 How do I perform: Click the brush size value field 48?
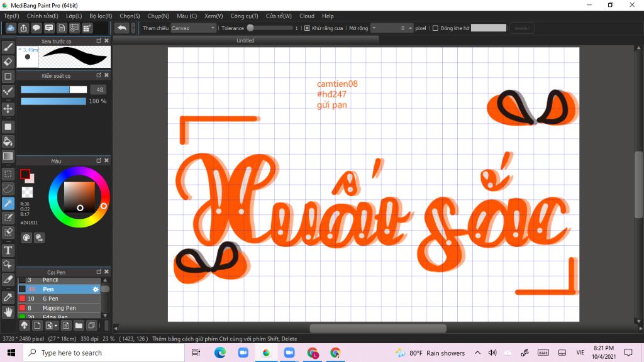100,89
